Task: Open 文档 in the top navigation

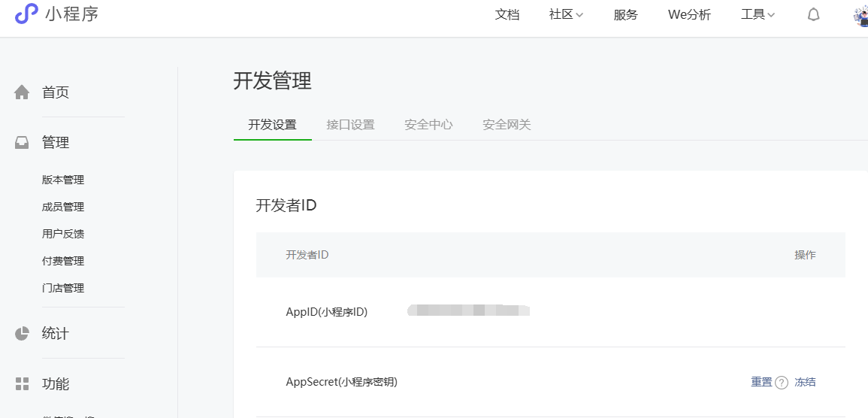Action: tap(507, 15)
